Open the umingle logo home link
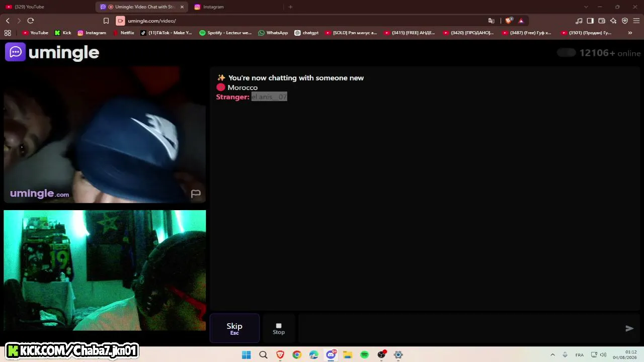This screenshot has width=644, height=362. 52,52
